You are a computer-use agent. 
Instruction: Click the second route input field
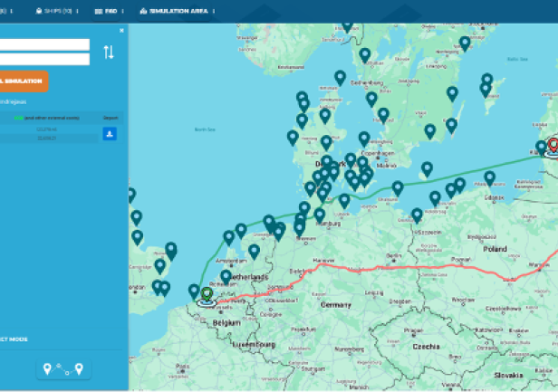(x=44, y=60)
